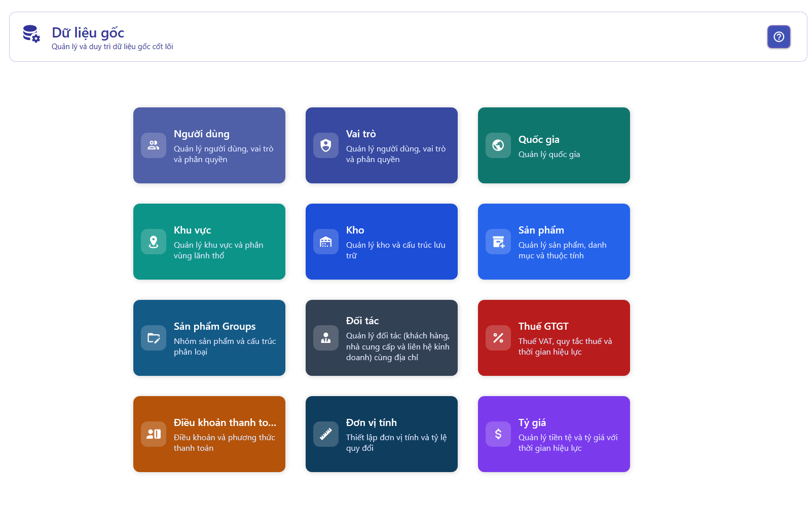Screen dimensions: 812x505
Task: Click the shield icon on Vai trò card
Action: pos(326,145)
